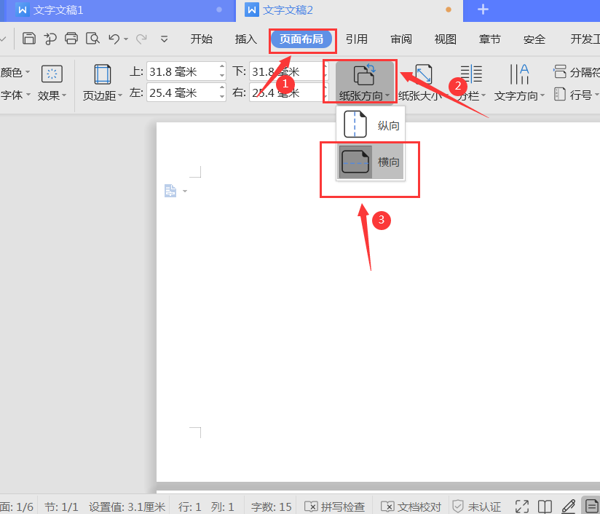601x514 pixels.
Task: Choose 纵向 portrait orientation
Action: tap(371, 125)
